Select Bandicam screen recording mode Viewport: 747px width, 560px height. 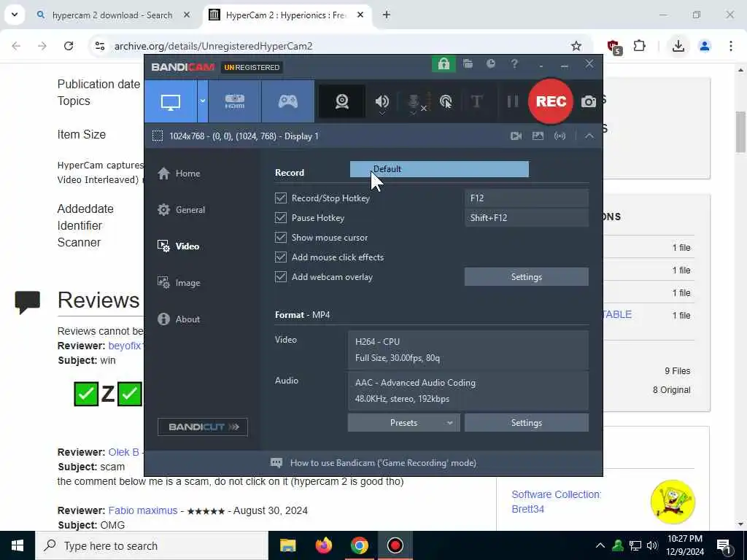point(171,101)
